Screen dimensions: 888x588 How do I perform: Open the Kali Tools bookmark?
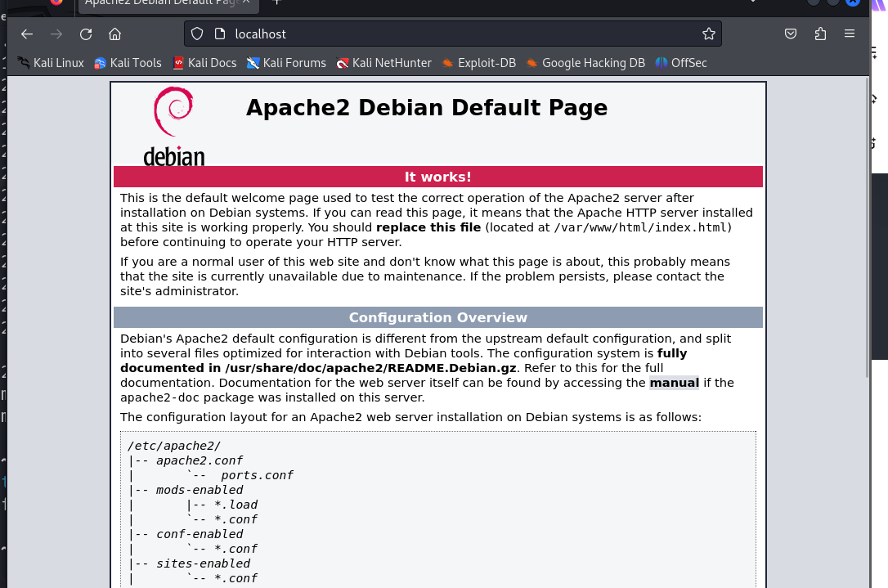[128, 63]
